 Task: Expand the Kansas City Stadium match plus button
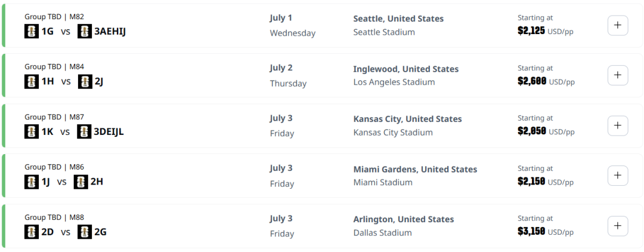pos(617,126)
